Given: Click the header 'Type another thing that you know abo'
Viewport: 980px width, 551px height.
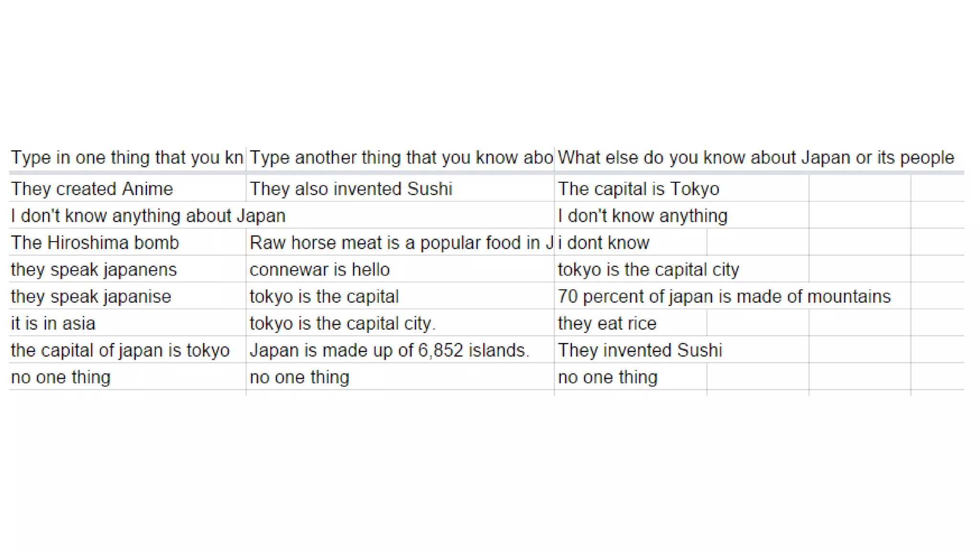Looking at the screenshot, I should (x=400, y=157).
